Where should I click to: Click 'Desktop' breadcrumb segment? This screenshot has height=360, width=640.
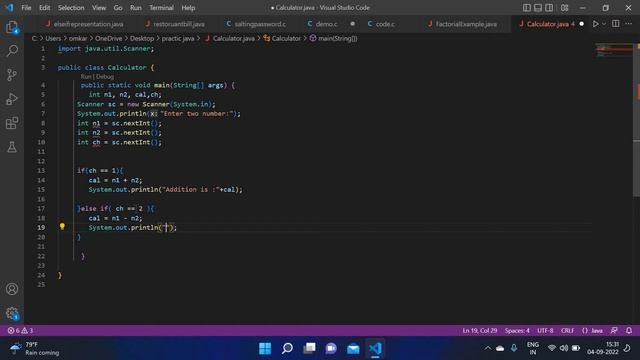coord(142,38)
